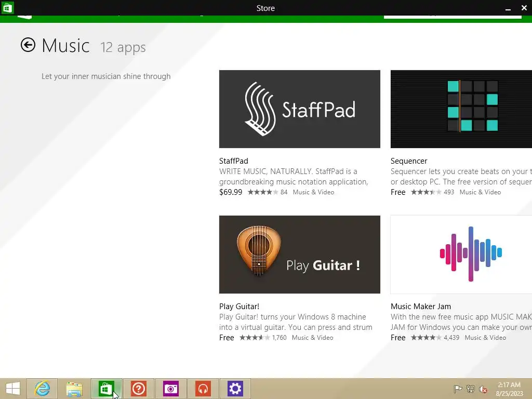
Task: Click the $69.99 StaffPad price
Action: (231, 192)
